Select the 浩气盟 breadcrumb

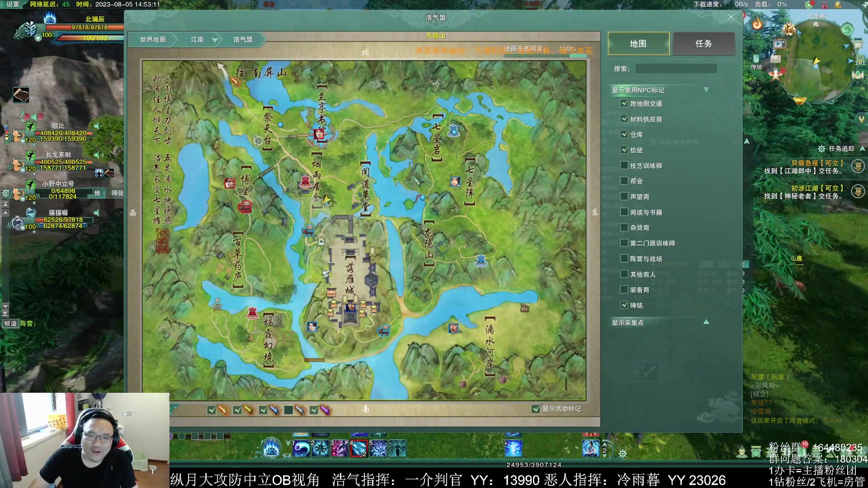click(243, 40)
